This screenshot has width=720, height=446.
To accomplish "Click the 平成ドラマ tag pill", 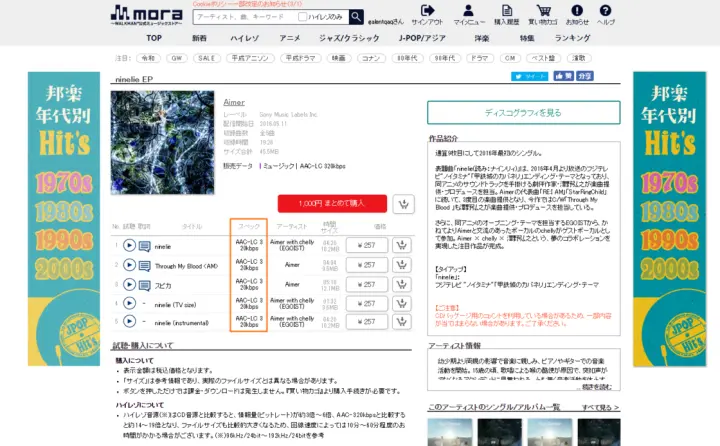I will click(x=300, y=58).
